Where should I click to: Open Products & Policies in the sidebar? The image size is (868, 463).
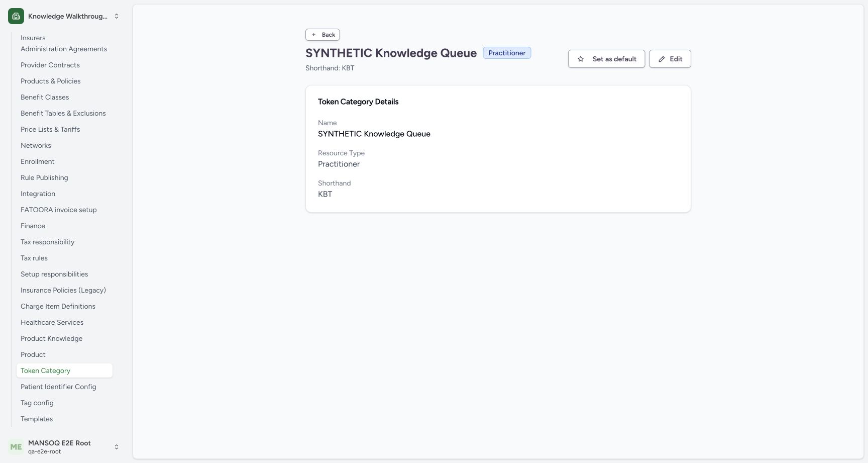click(x=51, y=81)
